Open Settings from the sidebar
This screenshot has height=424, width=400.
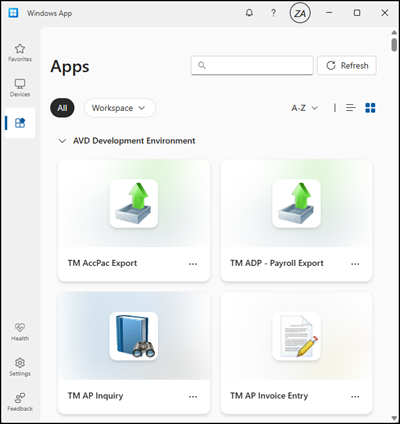point(20,367)
